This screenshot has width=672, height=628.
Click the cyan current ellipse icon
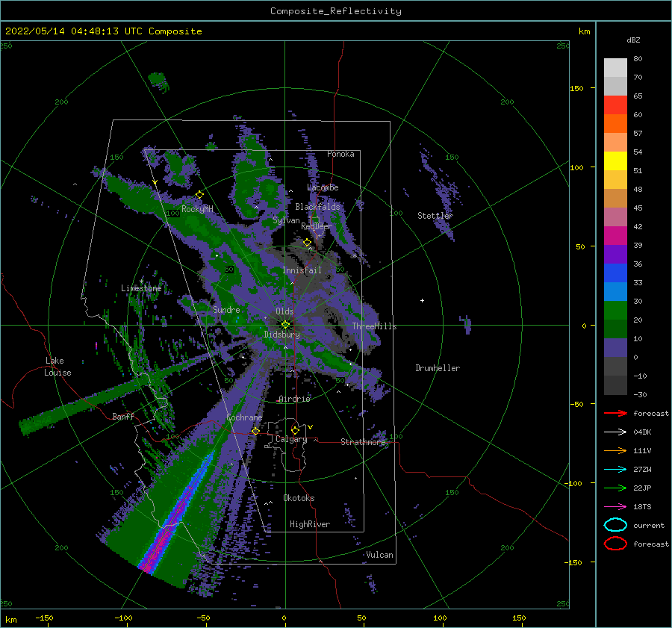point(615,525)
